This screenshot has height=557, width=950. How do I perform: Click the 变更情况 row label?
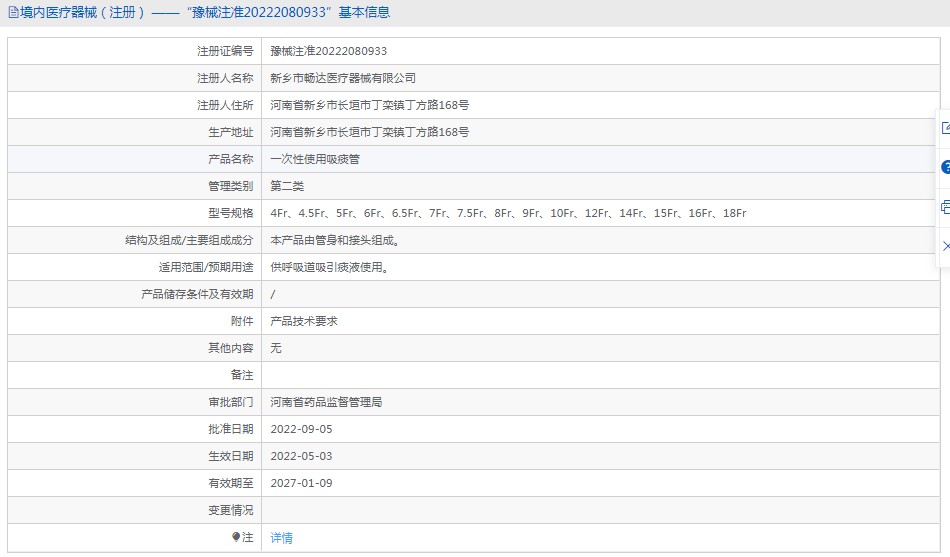coord(230,510)
